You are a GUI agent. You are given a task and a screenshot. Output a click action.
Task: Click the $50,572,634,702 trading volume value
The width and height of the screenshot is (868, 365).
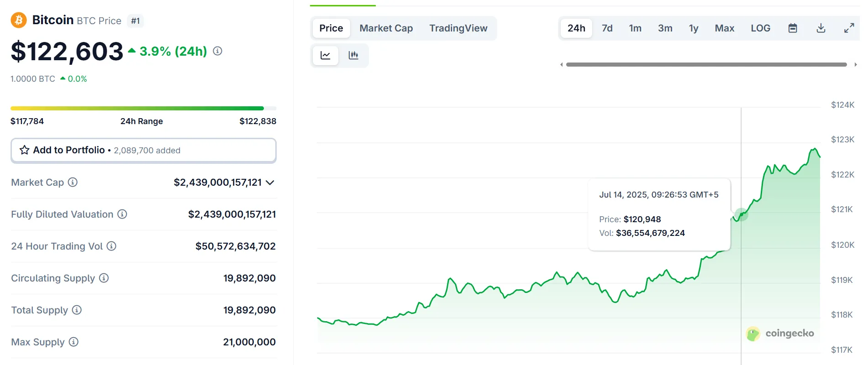(x=236, y=246)
